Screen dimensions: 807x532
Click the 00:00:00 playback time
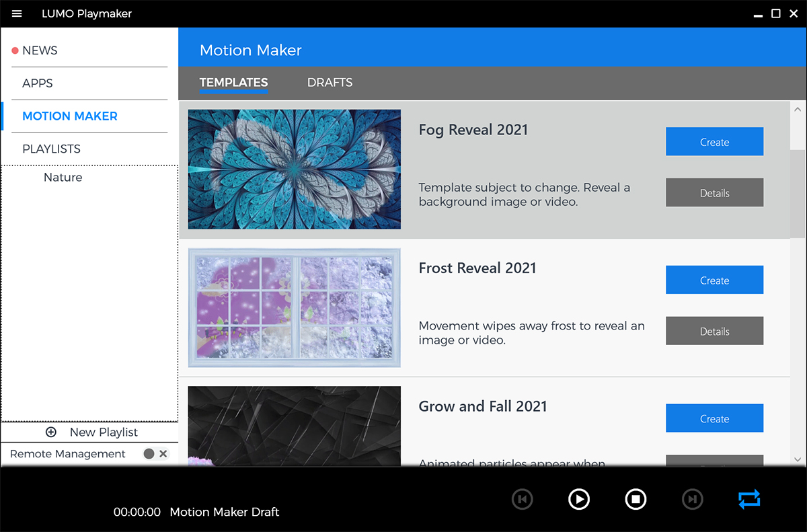[137, 512]
